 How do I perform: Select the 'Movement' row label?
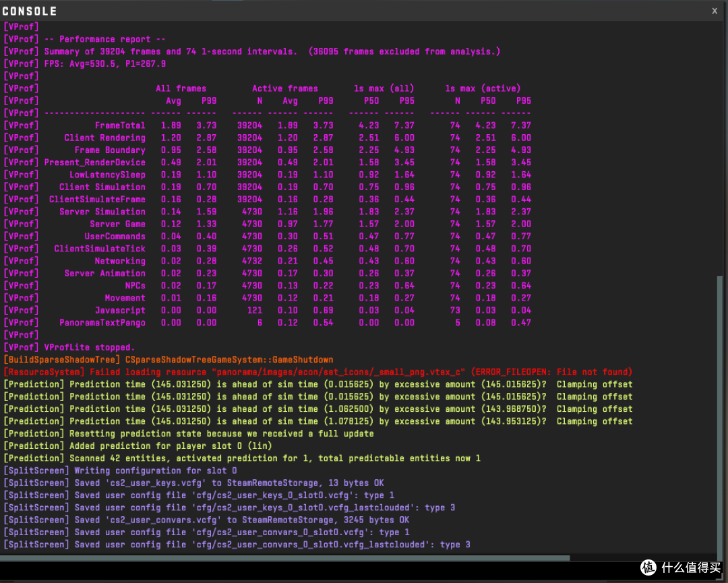tap(125, 297)
